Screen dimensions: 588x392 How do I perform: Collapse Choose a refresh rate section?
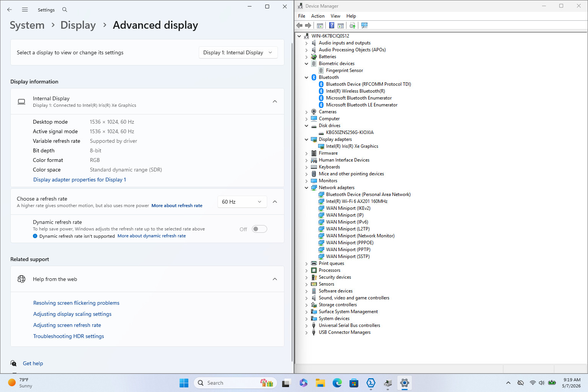click(275, 202)
